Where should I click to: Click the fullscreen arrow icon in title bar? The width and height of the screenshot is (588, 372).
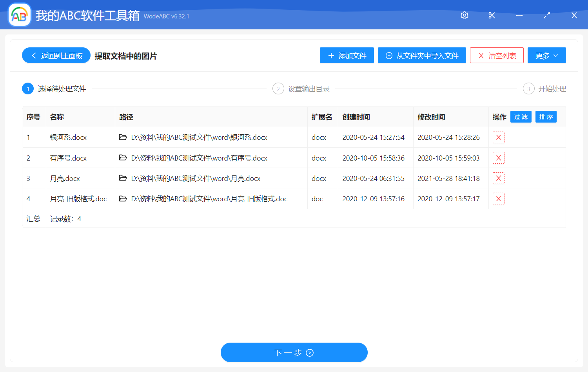pos(546,15)
